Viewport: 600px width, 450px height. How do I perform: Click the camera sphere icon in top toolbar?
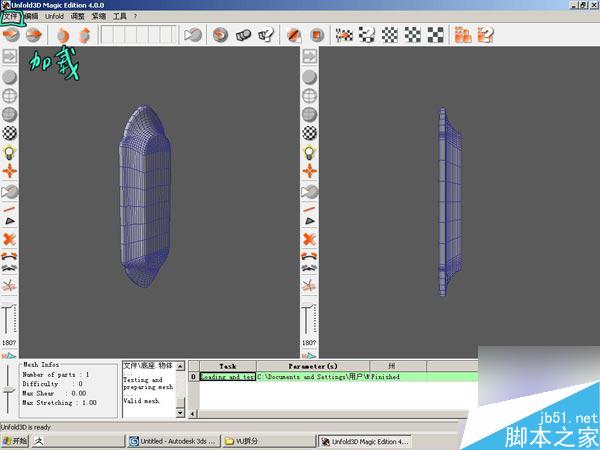coord(193,35)
